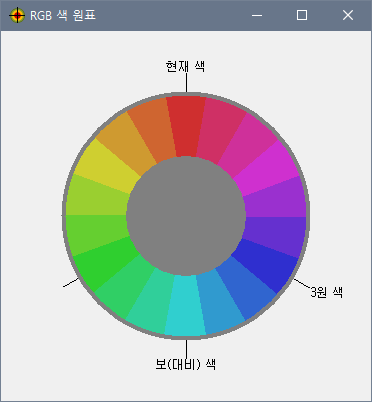Open the app icon menu in title bar
Screen dimensions: 372x402
tap(17, 15)
